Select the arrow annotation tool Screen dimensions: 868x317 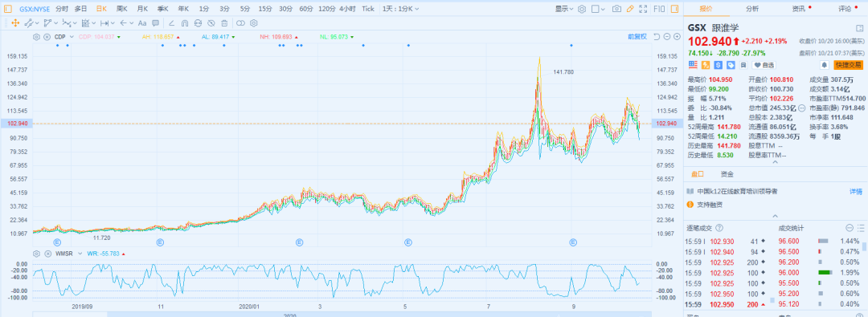coord(124,23)
